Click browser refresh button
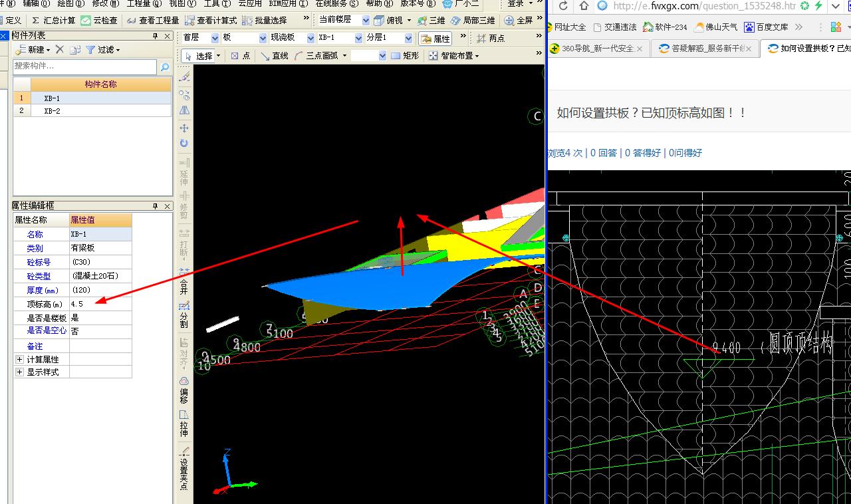 pyautogui.click(x=563, y=6)
